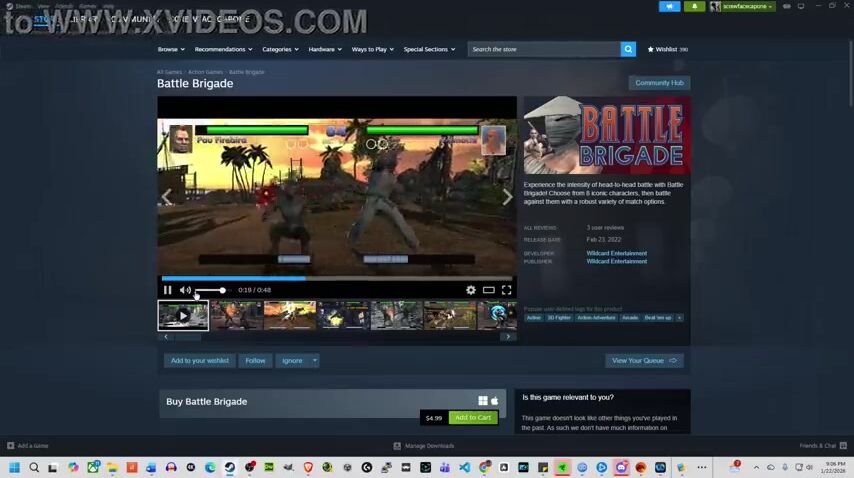Image resolution: width=854 pixels, height=478 pixels.
Task: Show previous media with left arrow on video
Action: [167, 197]
